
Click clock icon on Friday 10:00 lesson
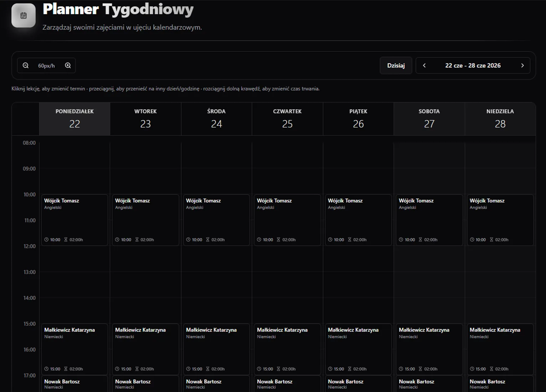(330, 240)
